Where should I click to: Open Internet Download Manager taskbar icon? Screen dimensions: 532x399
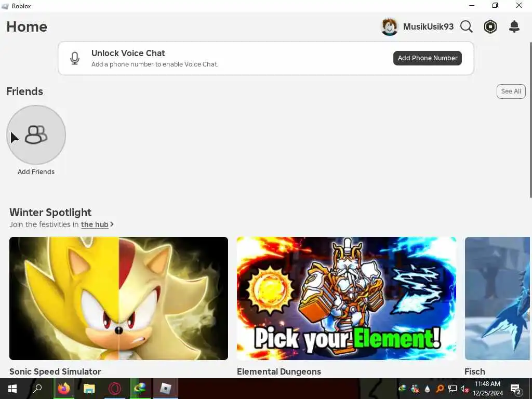(140, 389)
